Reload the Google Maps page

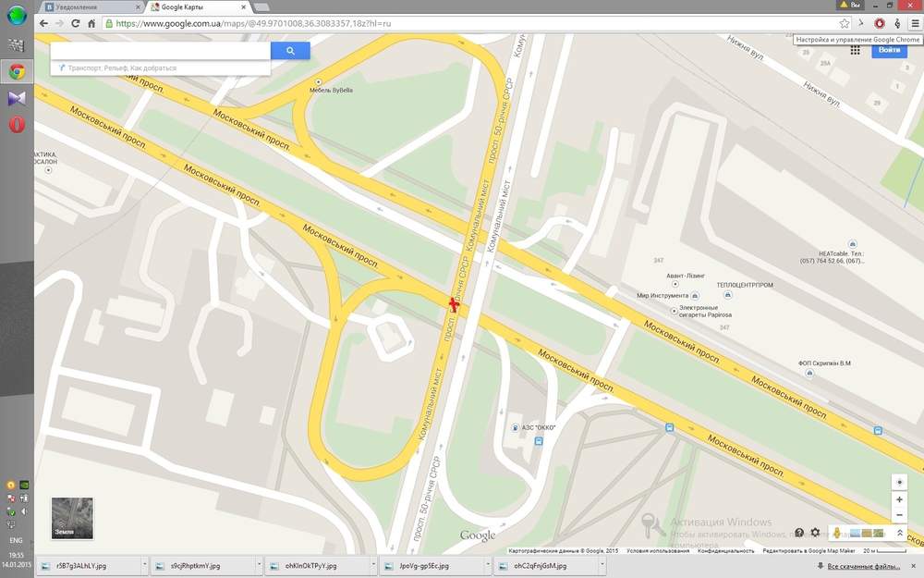point(76,24)
